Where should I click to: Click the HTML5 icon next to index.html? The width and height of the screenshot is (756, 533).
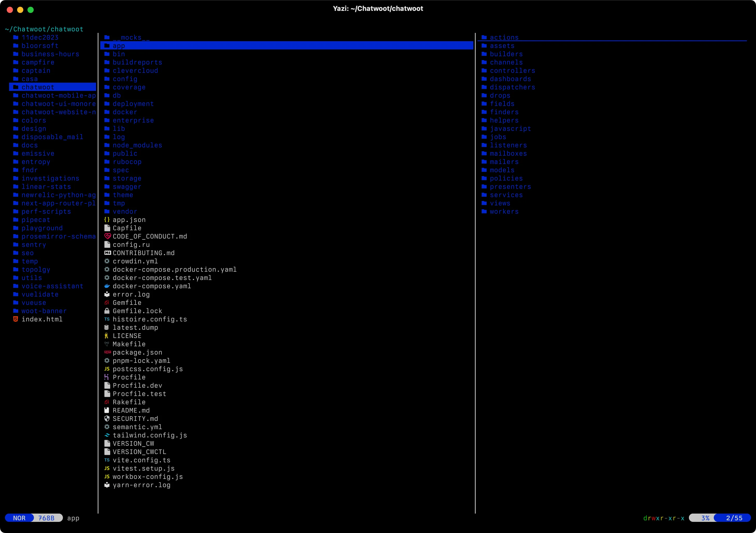16,319
